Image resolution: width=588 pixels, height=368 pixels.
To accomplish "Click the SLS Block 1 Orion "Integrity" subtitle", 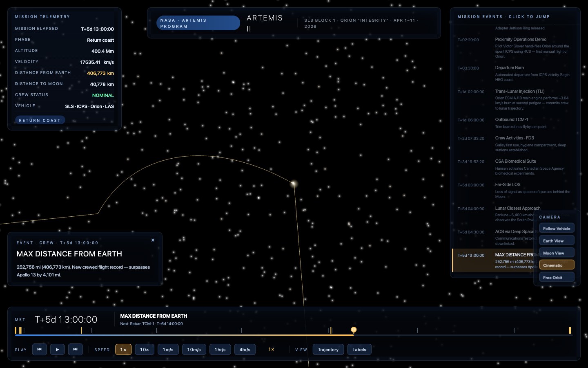I will [x=361, y=23].
